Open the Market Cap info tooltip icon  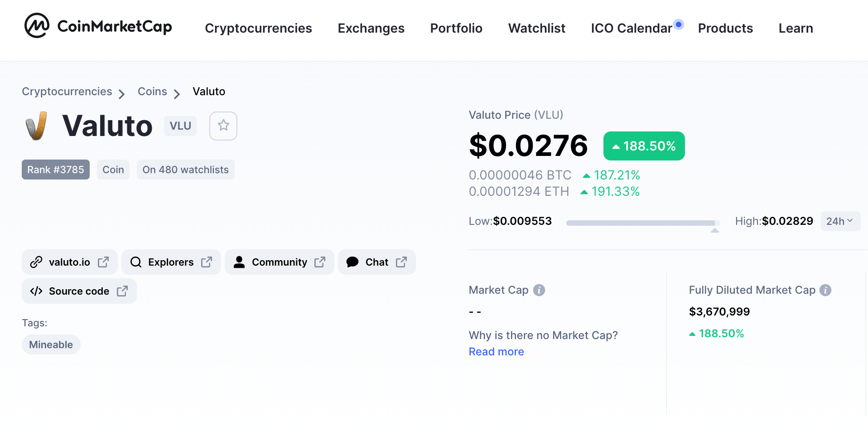coord(539,290)
